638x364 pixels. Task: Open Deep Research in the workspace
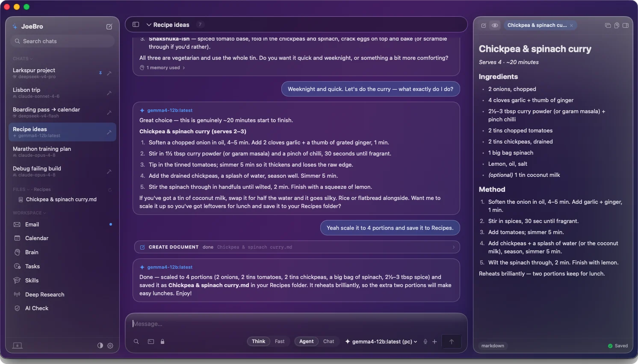click(62, 294)
